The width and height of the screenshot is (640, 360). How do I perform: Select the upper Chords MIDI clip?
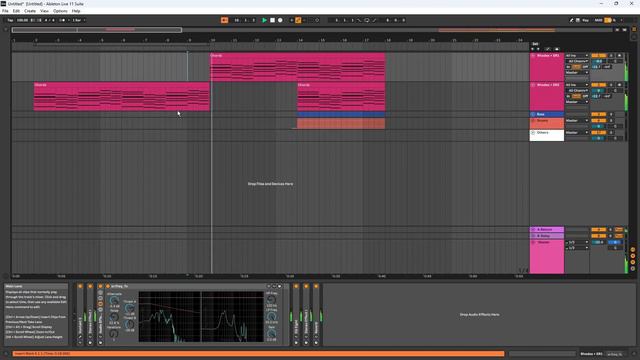298,67
